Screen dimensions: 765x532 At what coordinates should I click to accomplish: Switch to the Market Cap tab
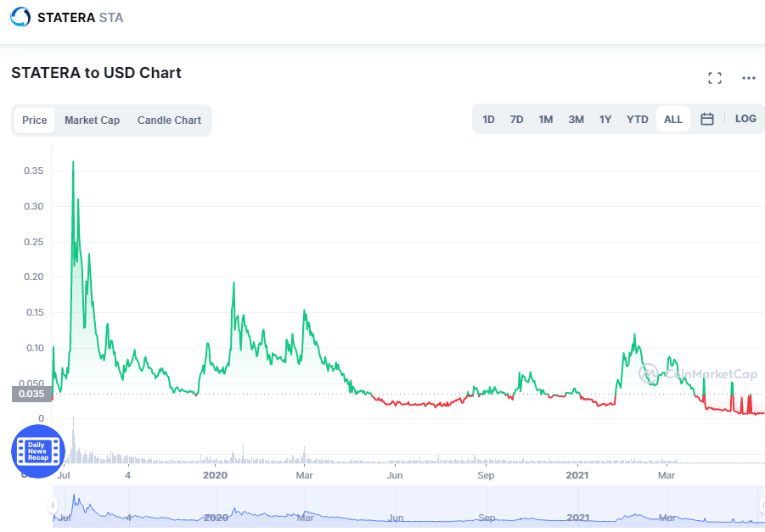[93, 120]
